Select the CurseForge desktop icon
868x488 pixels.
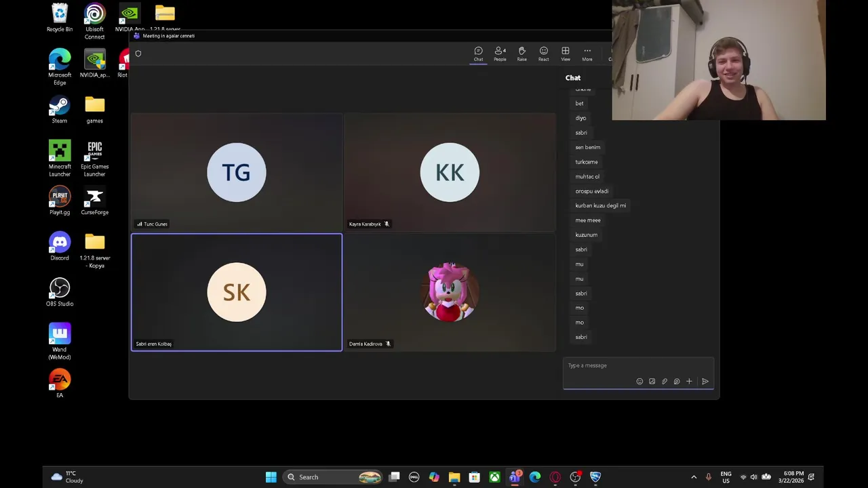tap(95, 201)
